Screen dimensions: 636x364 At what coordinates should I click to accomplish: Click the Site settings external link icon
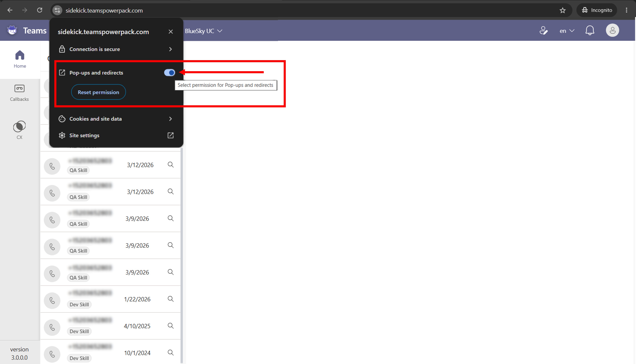click(170, 135)
